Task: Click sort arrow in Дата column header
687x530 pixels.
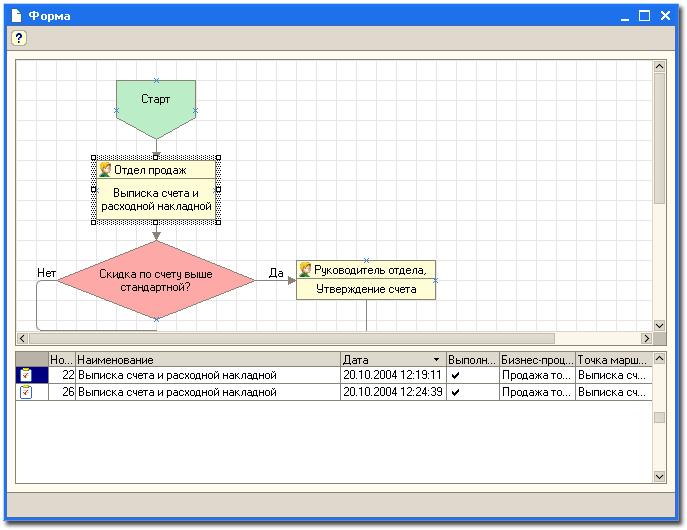Action: 436,359
